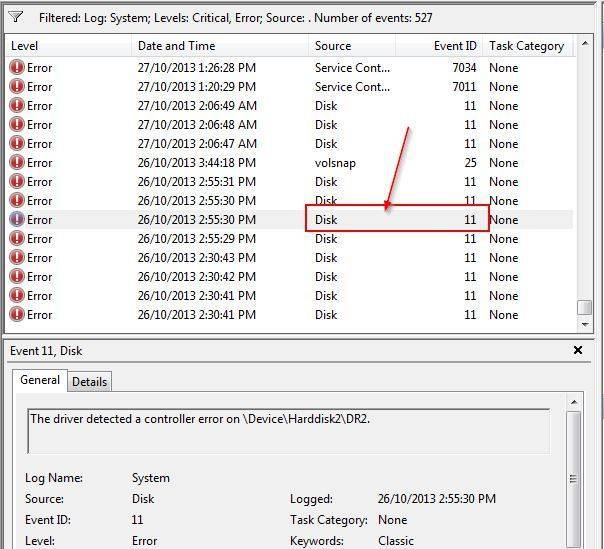Sort by Event ID column header

pos(439,46)
